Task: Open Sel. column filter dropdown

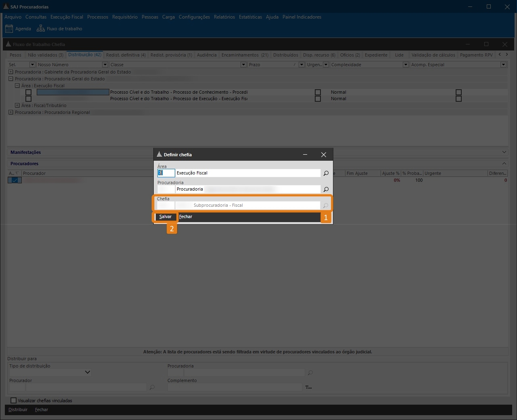Action: point(32,65)
